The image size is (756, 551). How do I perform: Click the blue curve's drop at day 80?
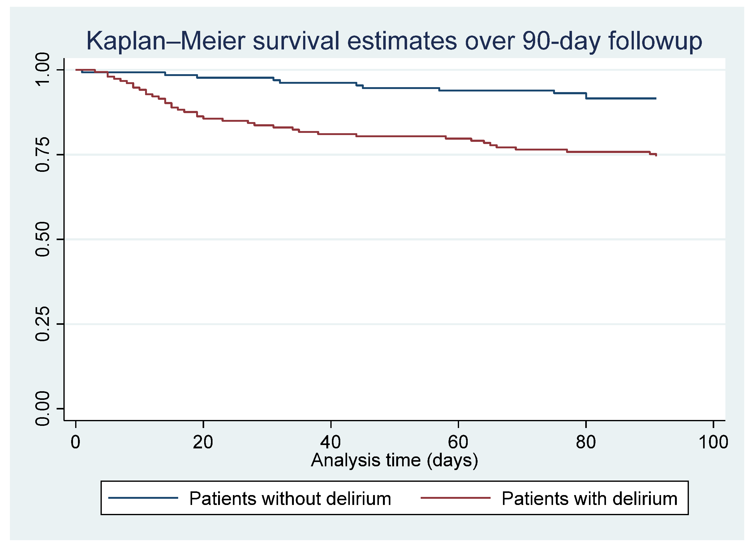coord(586,96)
